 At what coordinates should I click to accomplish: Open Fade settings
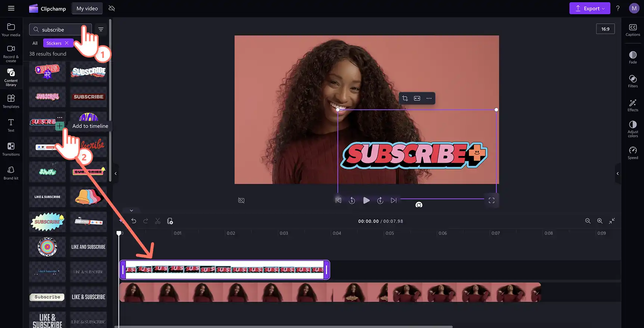(x=633, y=57)
